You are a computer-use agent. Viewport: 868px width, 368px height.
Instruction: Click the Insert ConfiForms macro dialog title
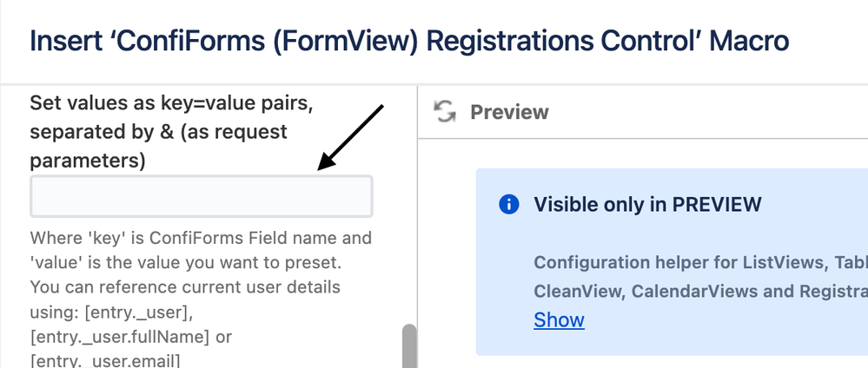click(x=409, y=42)
